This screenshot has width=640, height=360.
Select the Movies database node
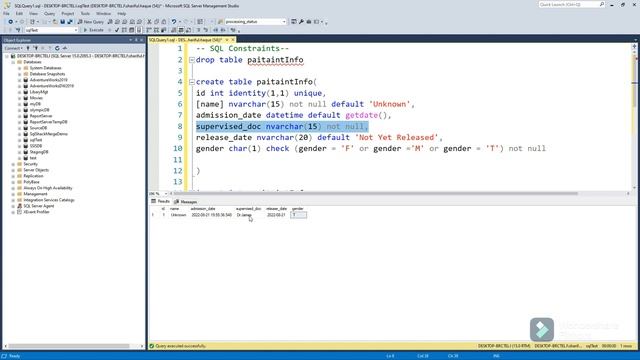(36, 98)
